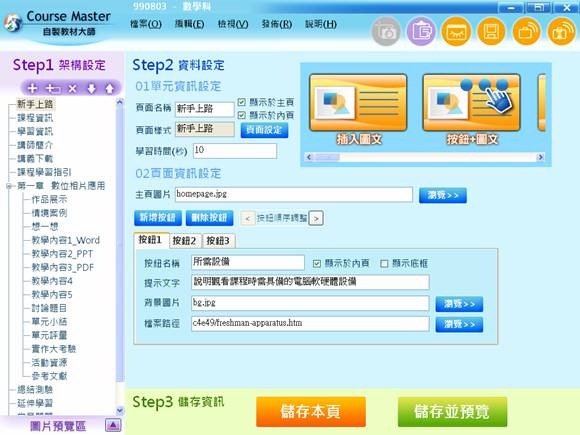The height and width of the screenshot is (435, 580).
Task: Open the 編輯(E) menu
Action: (189, 24)
